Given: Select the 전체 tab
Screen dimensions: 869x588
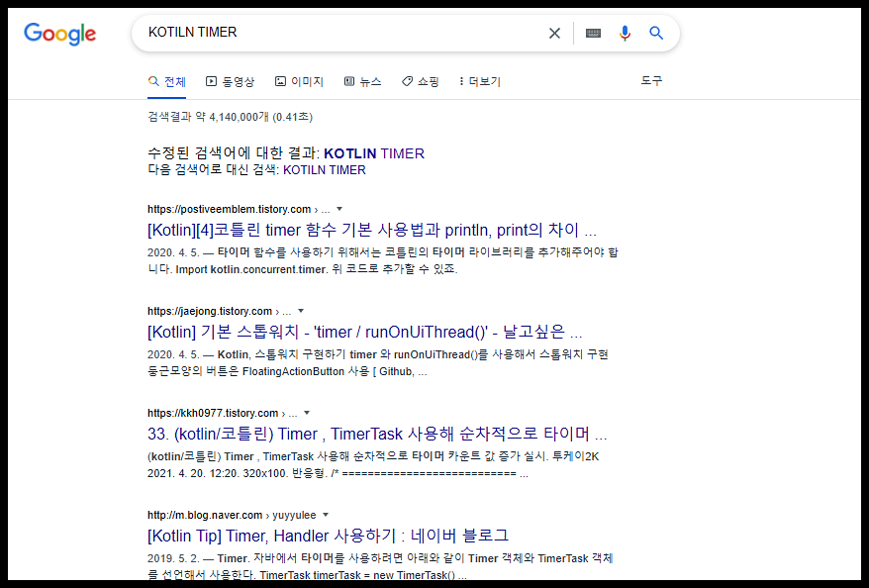Looking at the screenshot, I should 167,81.
